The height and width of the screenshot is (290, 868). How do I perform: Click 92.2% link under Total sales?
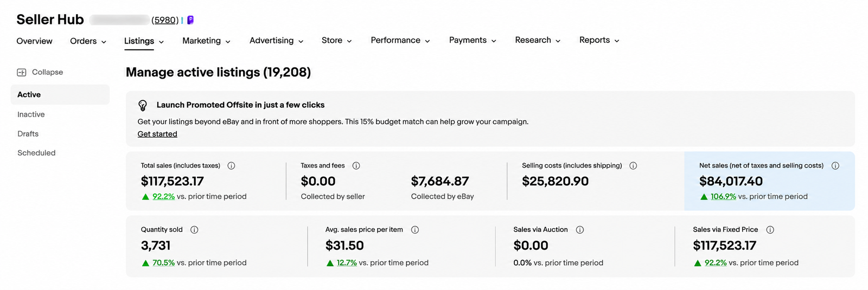point(163,197)
